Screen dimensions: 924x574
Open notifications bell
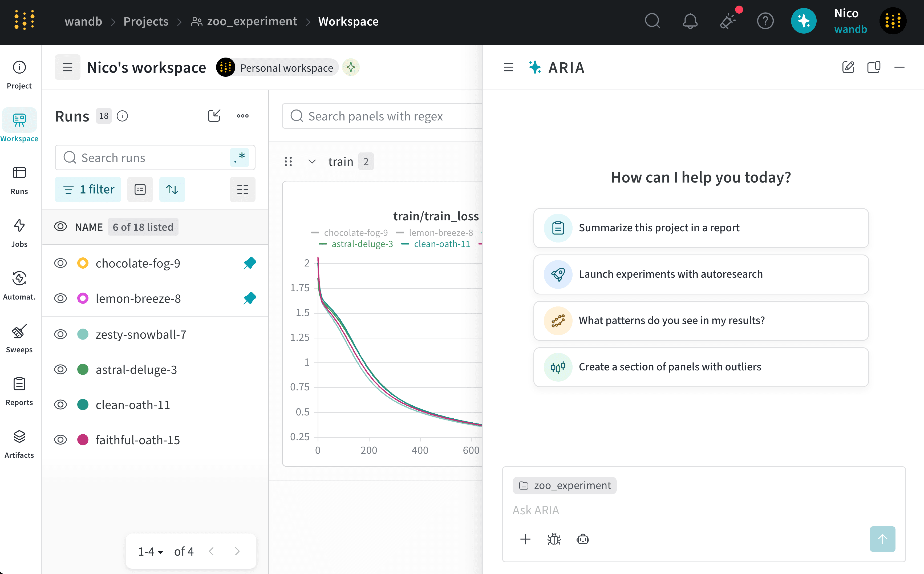click(690, 21)
